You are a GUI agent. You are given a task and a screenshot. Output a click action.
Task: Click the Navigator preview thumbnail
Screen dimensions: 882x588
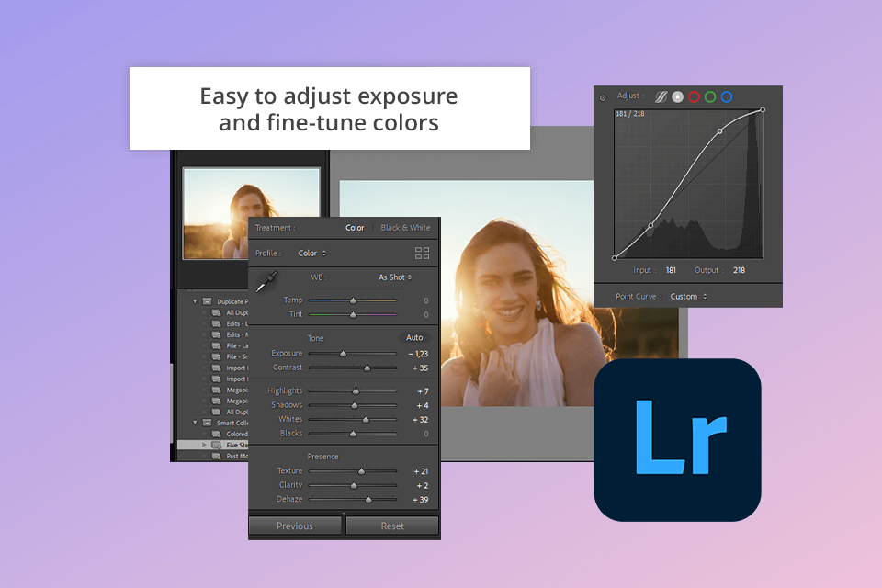point(251,213)
